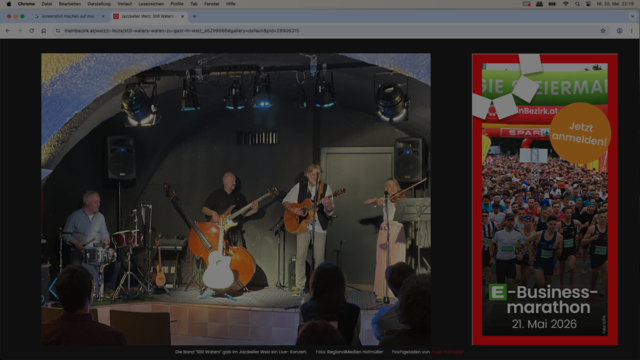Open the Fenster menu

(211, 4)
